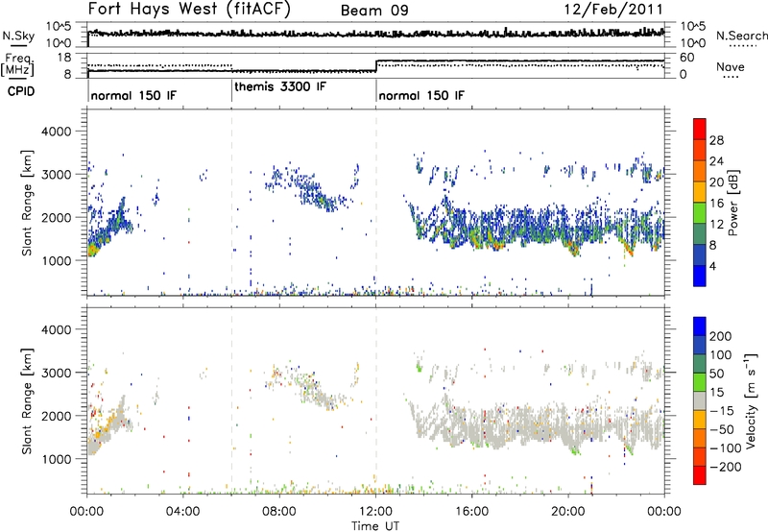768x532 pixels.
Task: Click the "16:00" time axis label
Action: (471, 512)
